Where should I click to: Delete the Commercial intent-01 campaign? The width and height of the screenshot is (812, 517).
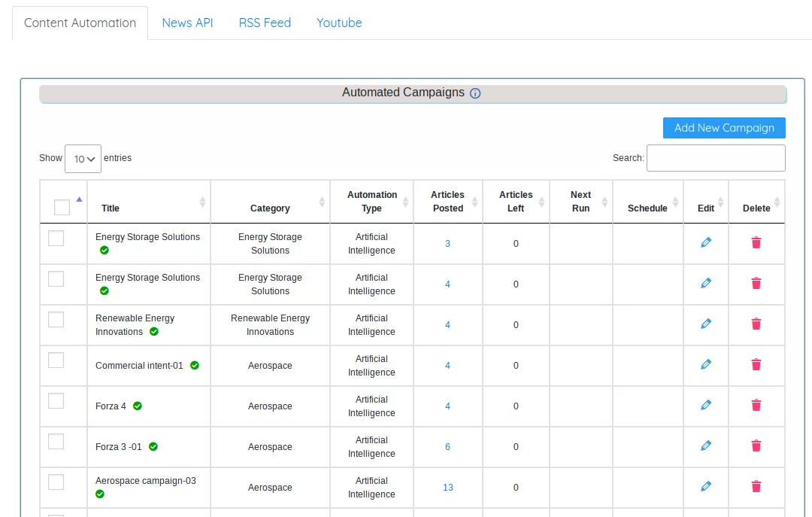756,364
